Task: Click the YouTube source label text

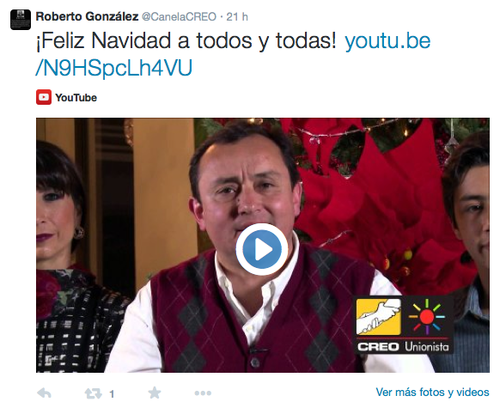Action: 76,98
